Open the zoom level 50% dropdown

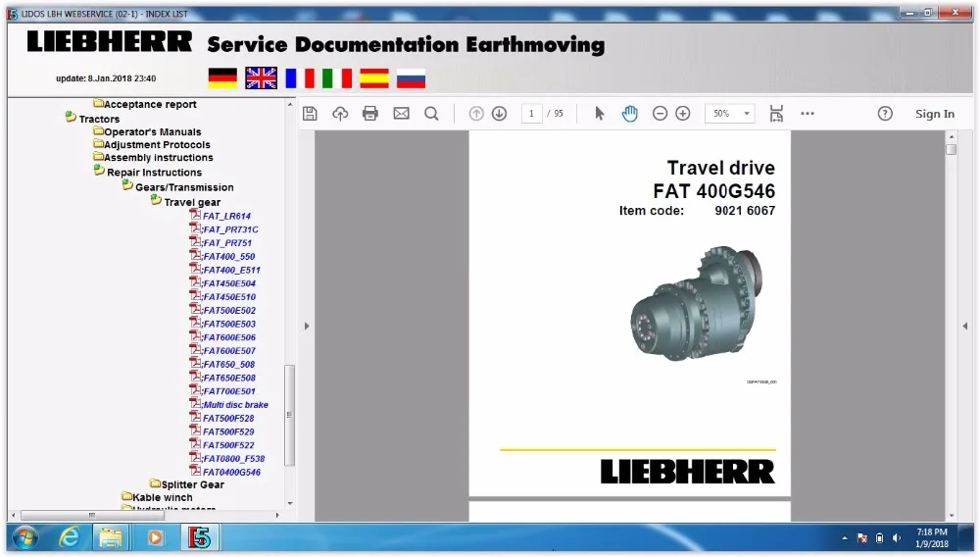730,114
